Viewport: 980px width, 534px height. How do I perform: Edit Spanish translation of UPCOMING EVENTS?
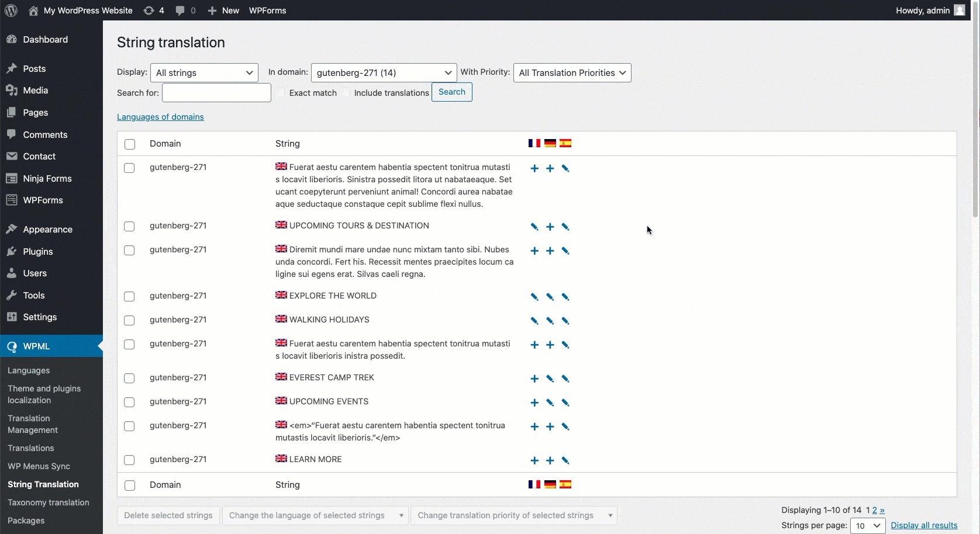click(565, 403)
